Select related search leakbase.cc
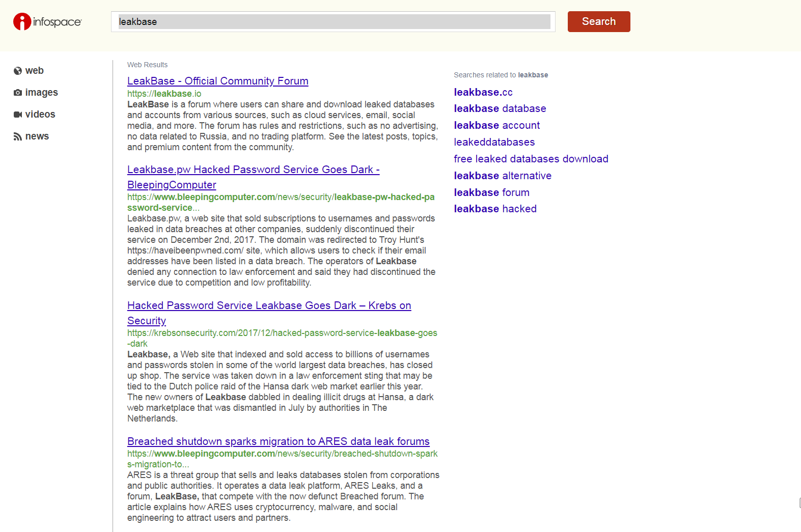This screenshot has height=532, width=801. [x=483, y=92]
